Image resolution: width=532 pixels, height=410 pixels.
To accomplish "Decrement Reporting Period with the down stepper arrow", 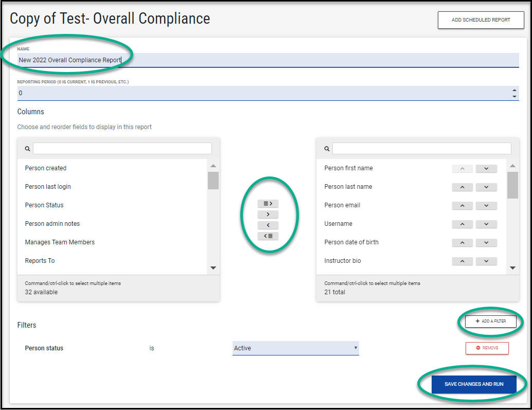I will click(x=514, y=96).
